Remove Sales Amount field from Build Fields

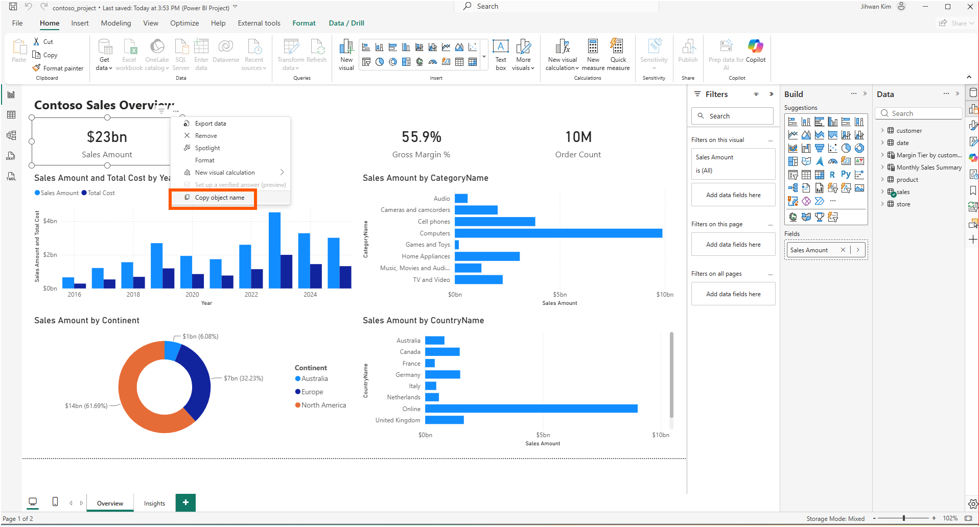tap(843, 250)
